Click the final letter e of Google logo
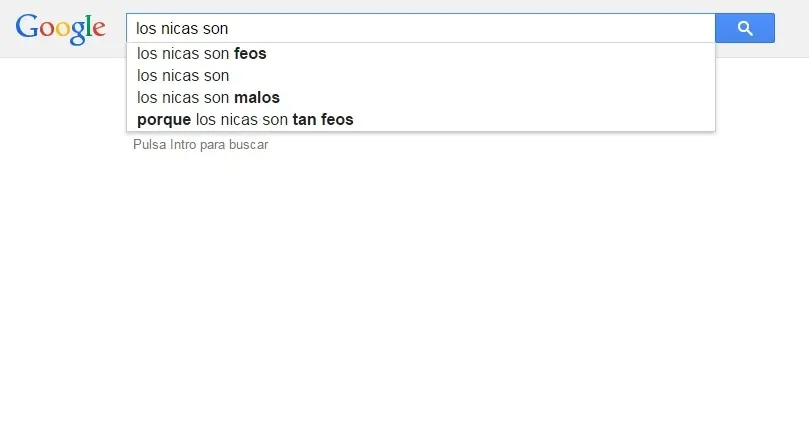 click(x=98, y=29)
